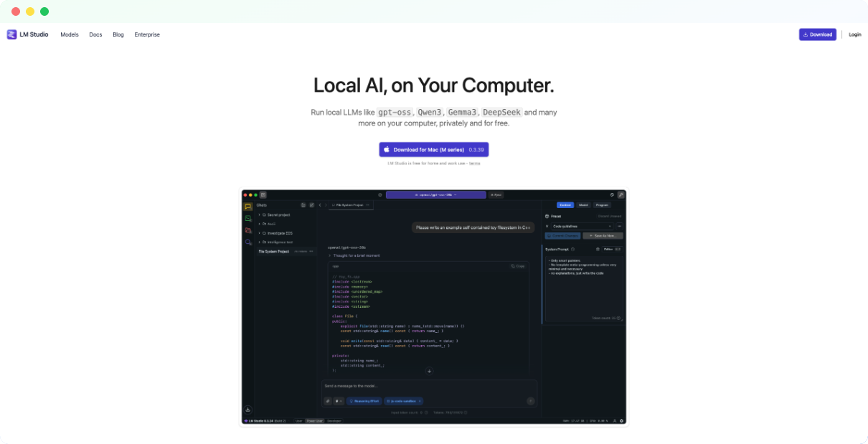868x444 pixels.
Task: Switch to the Program tab
Action: tap(602, 205)
